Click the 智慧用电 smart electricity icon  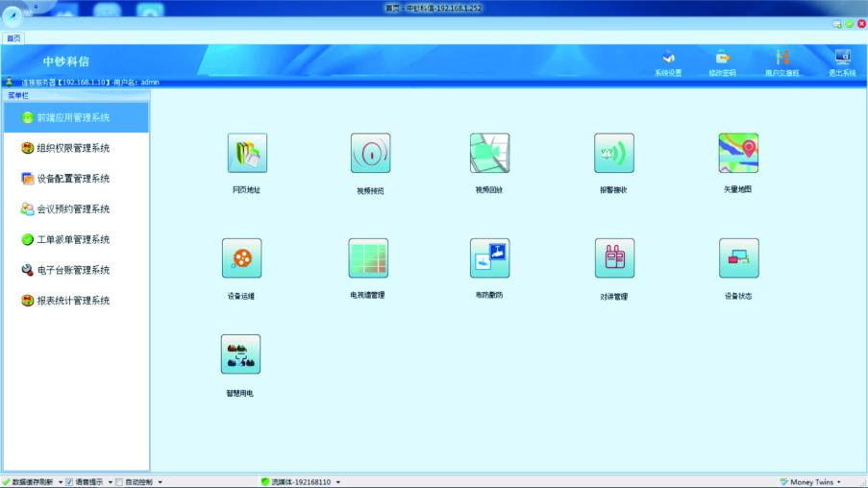click(240, 354)
